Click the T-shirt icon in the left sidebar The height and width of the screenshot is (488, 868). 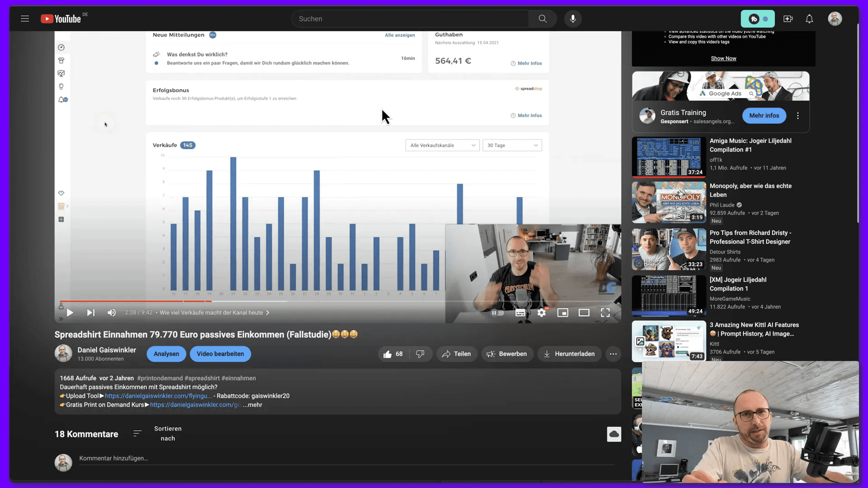click(x=61, y=61)
